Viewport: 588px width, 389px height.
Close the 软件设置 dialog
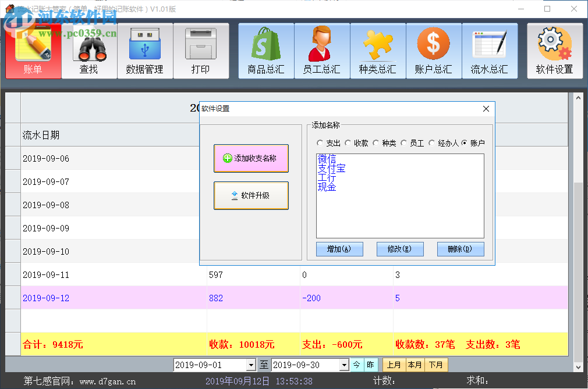(486, 109)
